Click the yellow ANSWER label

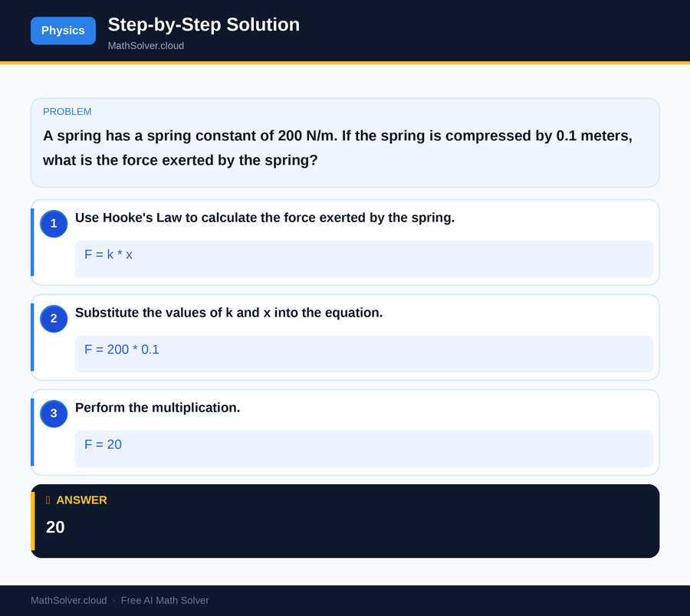click(x=81, y=500)
